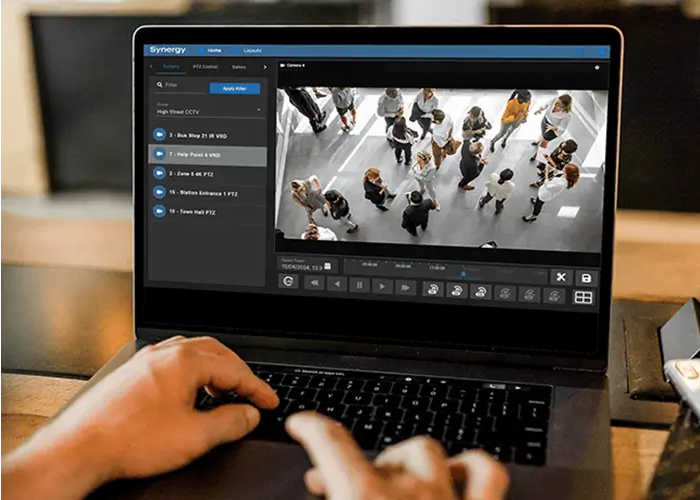
Task: Click the settings gear above video
Action: [x=597, y=67]
